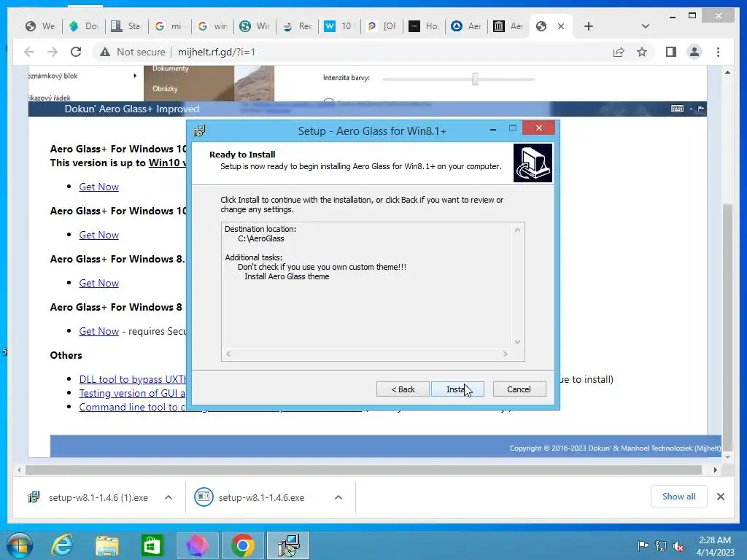Click the summary box right scroll arrow
Screen dimensions: 747x560
[x=505, y=354]
